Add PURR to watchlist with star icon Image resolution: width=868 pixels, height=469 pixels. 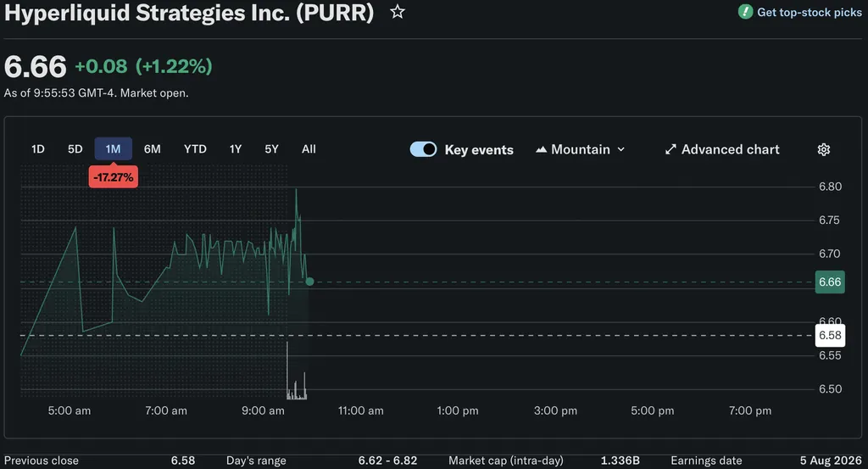pos(397,12)
